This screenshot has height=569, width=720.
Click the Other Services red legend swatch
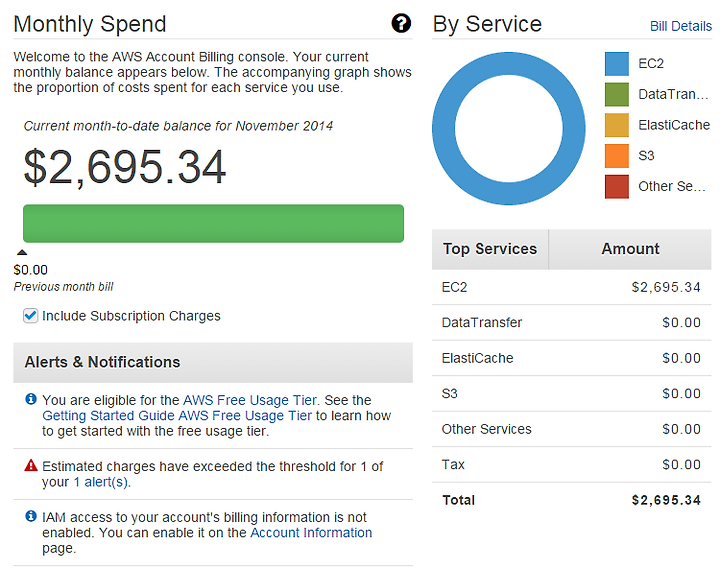click(x=617, y=186)
